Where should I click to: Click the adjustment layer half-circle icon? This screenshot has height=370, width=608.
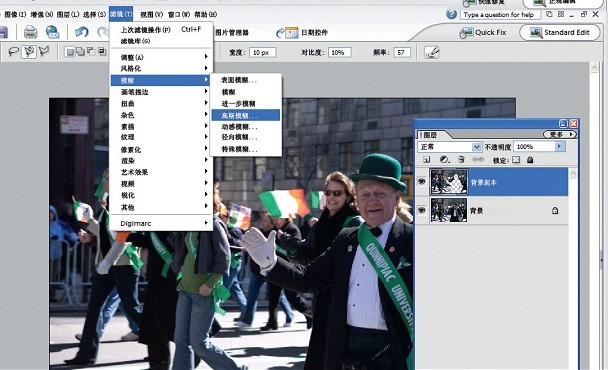(444, 159)
